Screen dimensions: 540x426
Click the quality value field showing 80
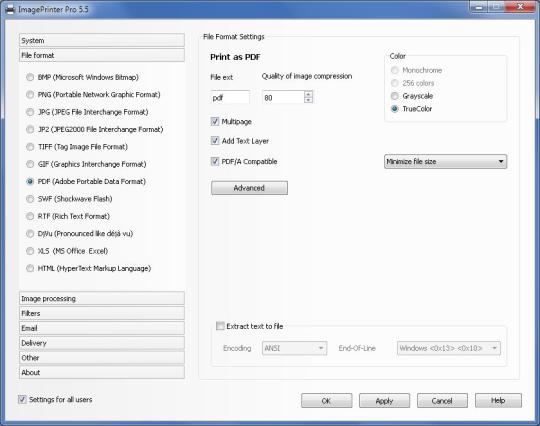point(283,97)
